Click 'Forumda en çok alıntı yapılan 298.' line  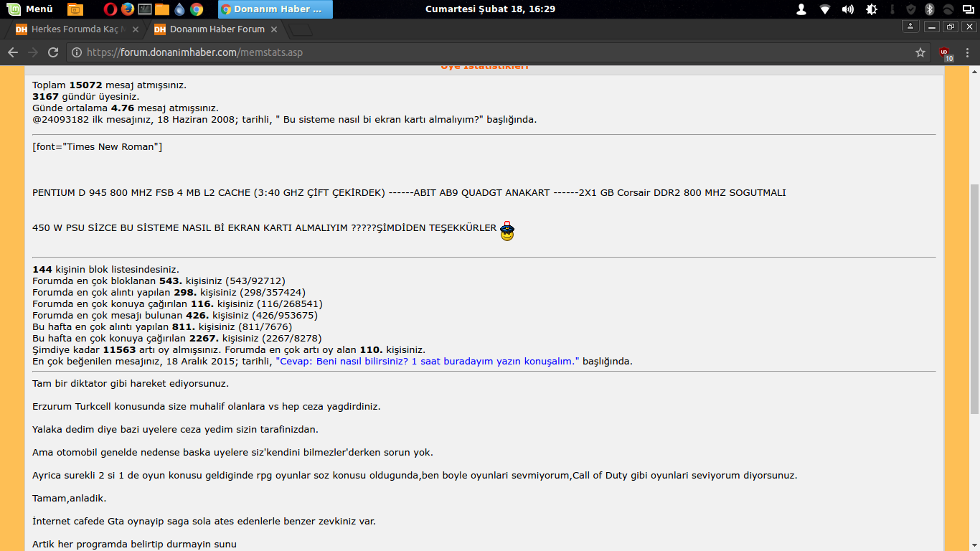tap(169, 292)
